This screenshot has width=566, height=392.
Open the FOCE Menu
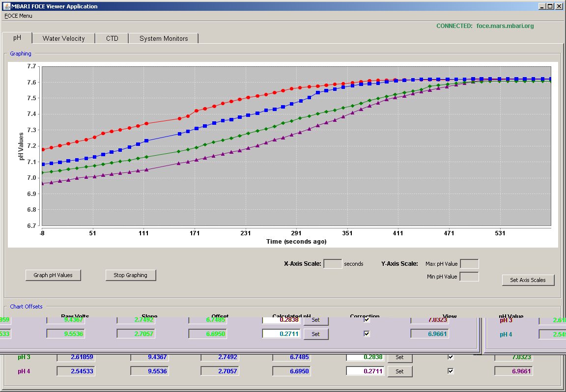(18, 16)
